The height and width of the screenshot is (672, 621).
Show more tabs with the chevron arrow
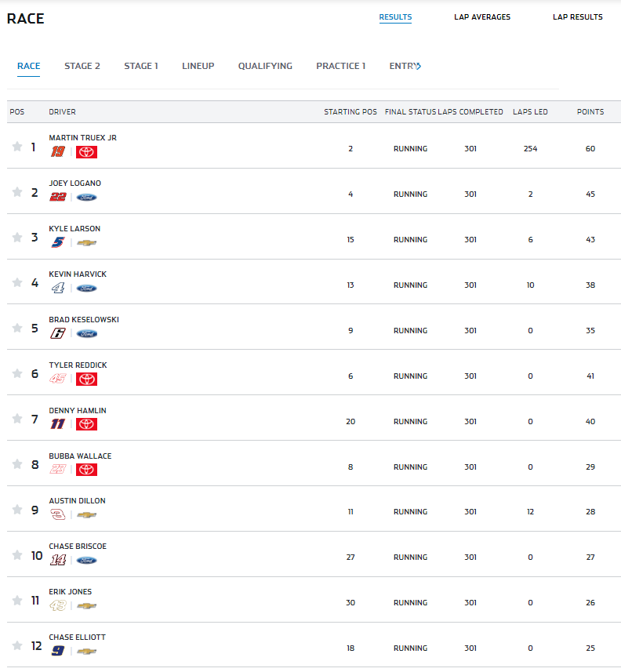419,66
